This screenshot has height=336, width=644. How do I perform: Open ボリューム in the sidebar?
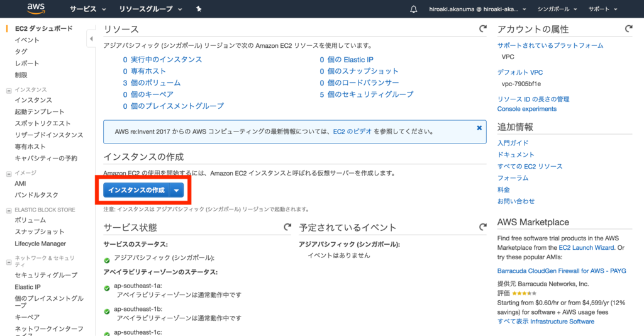tap(30, 220)
